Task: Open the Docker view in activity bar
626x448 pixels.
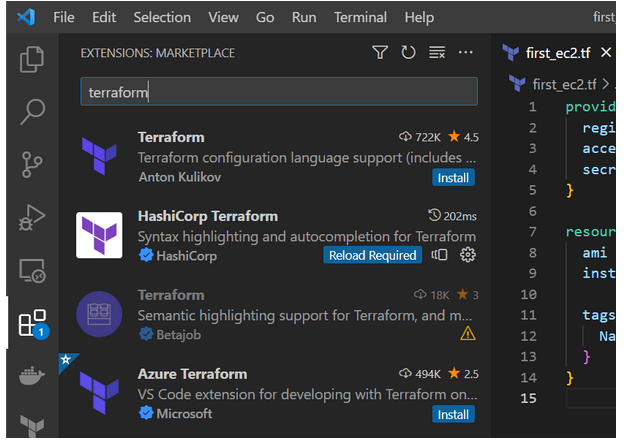Action: point(32,376)
